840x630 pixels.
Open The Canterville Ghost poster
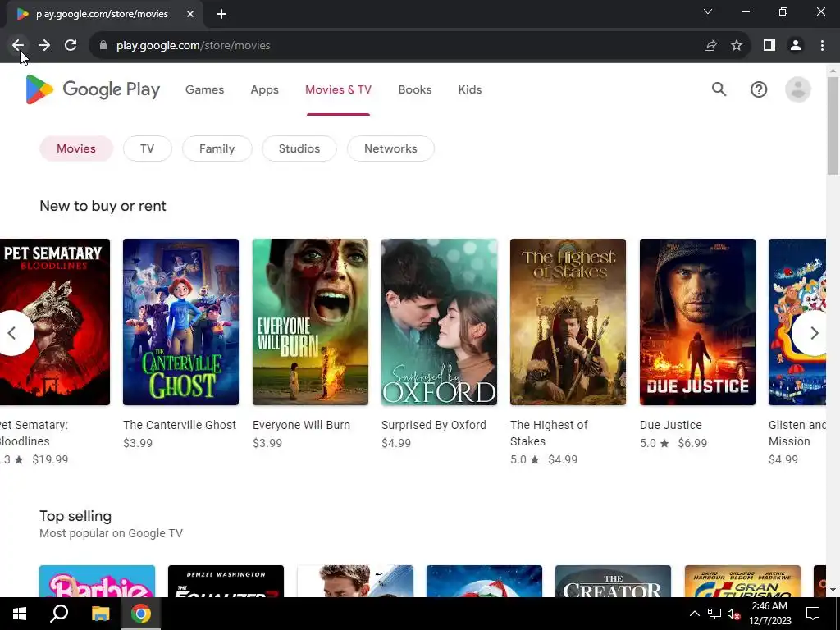181,322
